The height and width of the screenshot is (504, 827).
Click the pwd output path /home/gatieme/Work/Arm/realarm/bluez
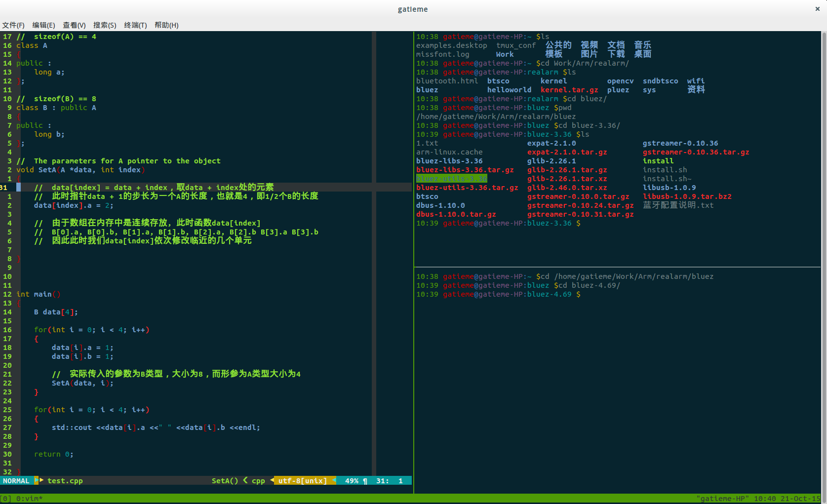pyautogui.click(x=496, y=116)
